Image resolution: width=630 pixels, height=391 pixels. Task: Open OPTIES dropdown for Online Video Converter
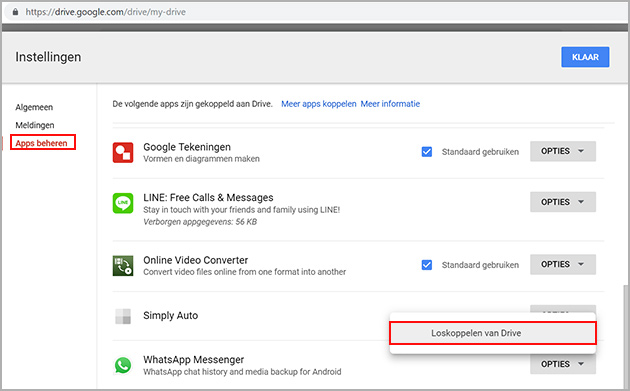pyautogui.click(x=562, y=264)
